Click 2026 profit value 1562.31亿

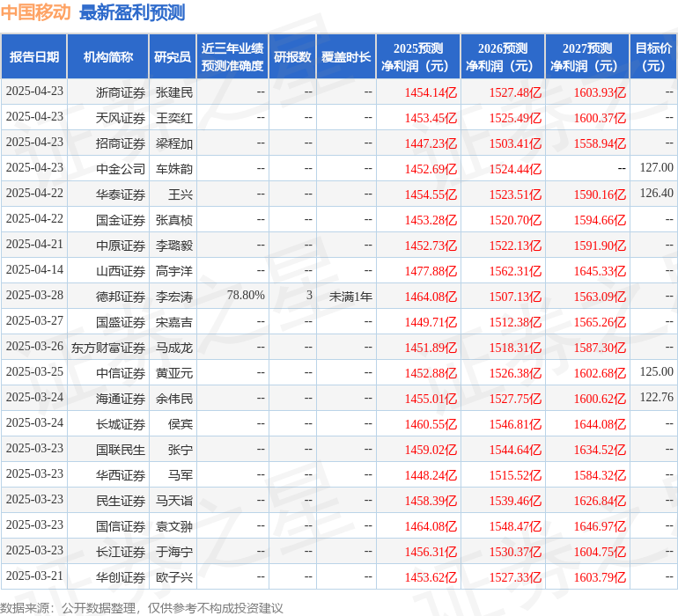(515, 271)
